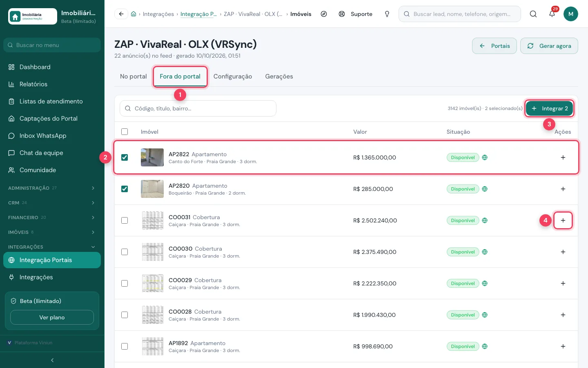Check the CO0030 checkbox

tap(125, 252)
